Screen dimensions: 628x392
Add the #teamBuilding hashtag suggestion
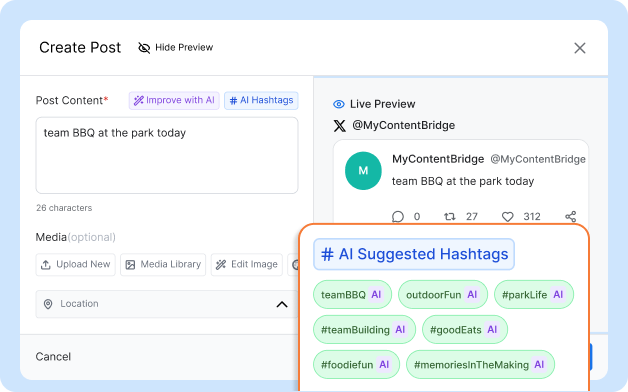tap(364, 330)
